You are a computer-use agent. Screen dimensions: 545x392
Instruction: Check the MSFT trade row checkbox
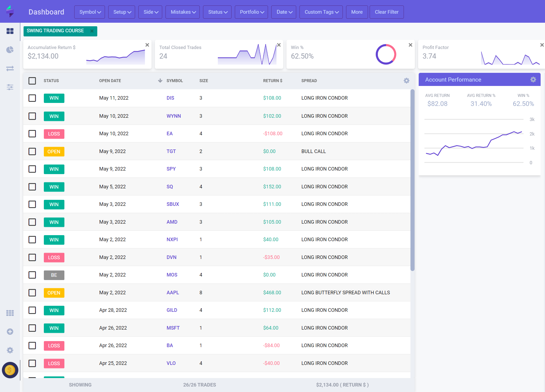[32, 328]
